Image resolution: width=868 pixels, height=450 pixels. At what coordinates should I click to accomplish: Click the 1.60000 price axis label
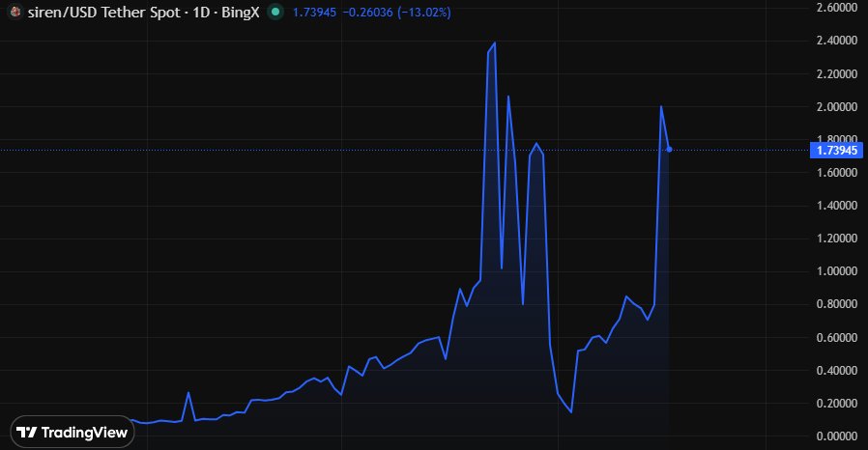click(836, 173)
